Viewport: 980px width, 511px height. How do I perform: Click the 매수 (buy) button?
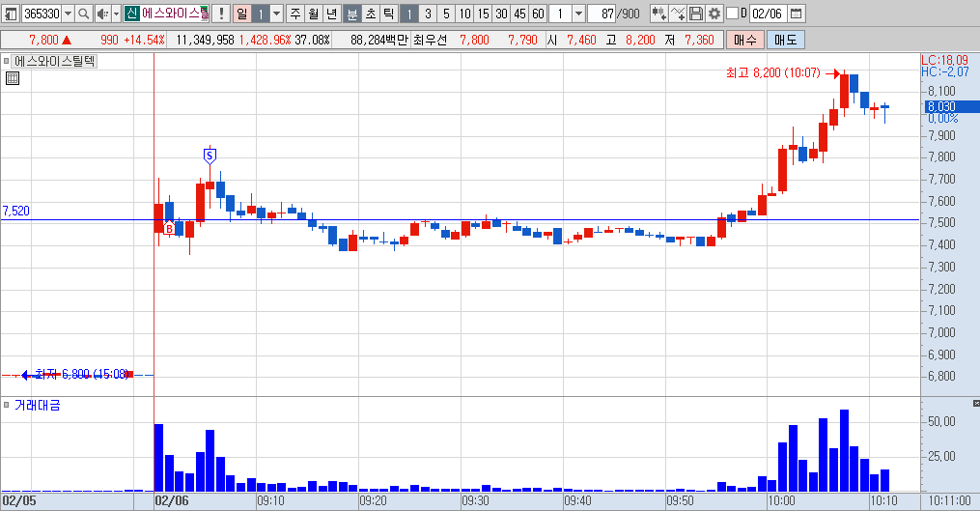[x=745, y=40]
